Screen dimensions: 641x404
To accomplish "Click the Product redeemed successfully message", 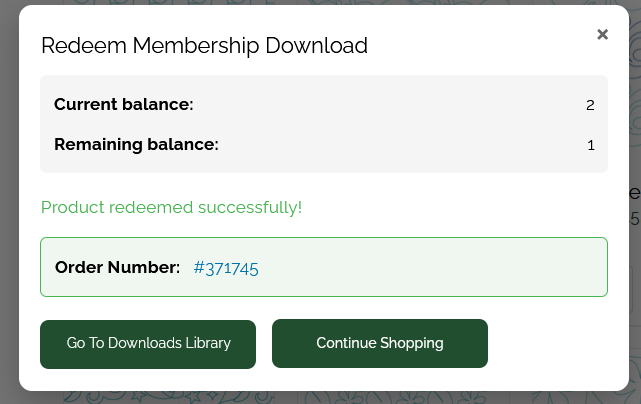I will tap(171, 207).
